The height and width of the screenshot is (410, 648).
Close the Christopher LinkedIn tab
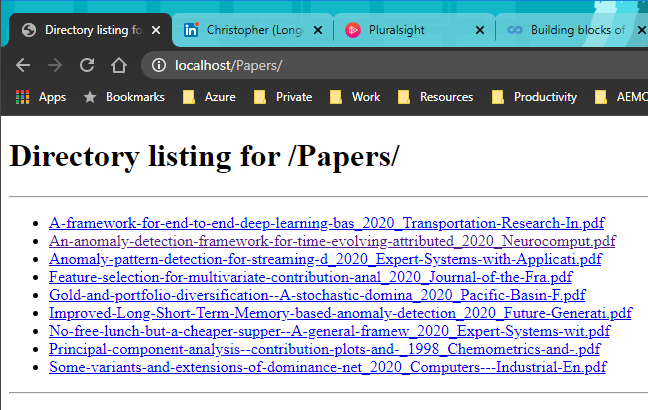[x=318, y=30]
